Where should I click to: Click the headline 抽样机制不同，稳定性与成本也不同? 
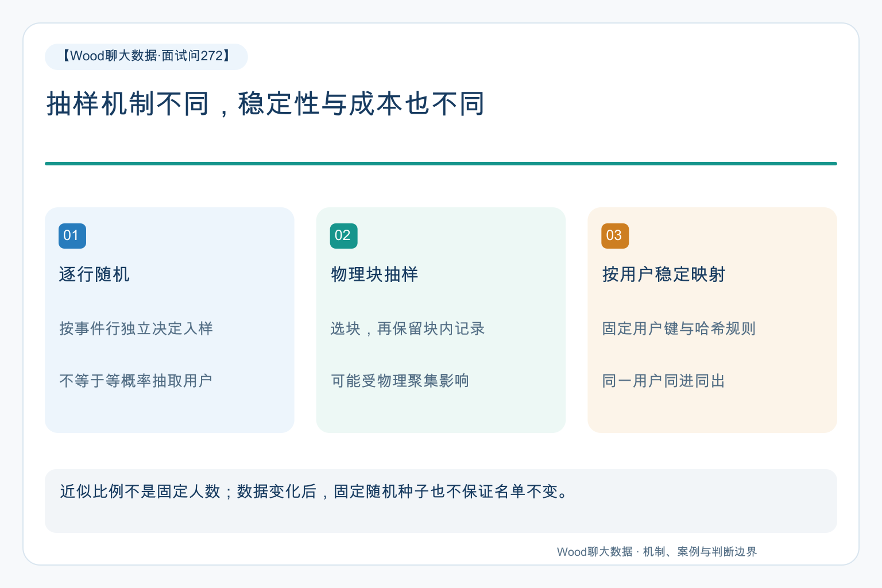click(x=265, y=104)
